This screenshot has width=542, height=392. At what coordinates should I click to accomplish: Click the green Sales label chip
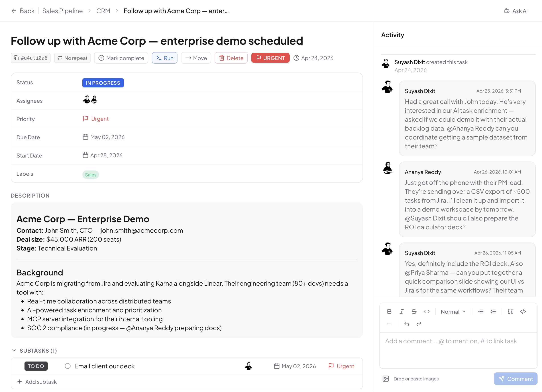pyautogui.click(x=91, y=174)
